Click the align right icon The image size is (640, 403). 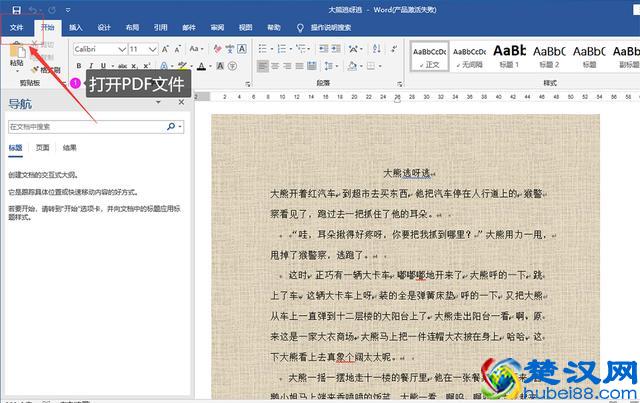(287, 66)
